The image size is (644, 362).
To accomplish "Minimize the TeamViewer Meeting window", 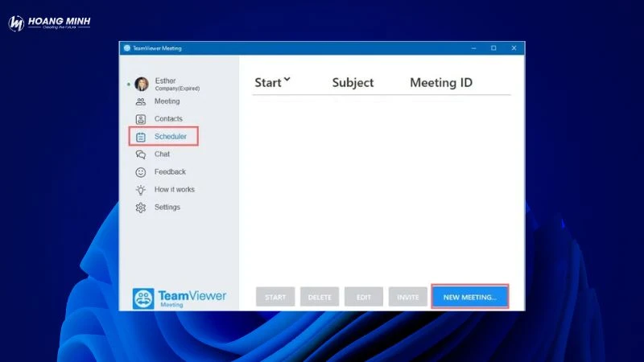I will click(x=473, y=48).
